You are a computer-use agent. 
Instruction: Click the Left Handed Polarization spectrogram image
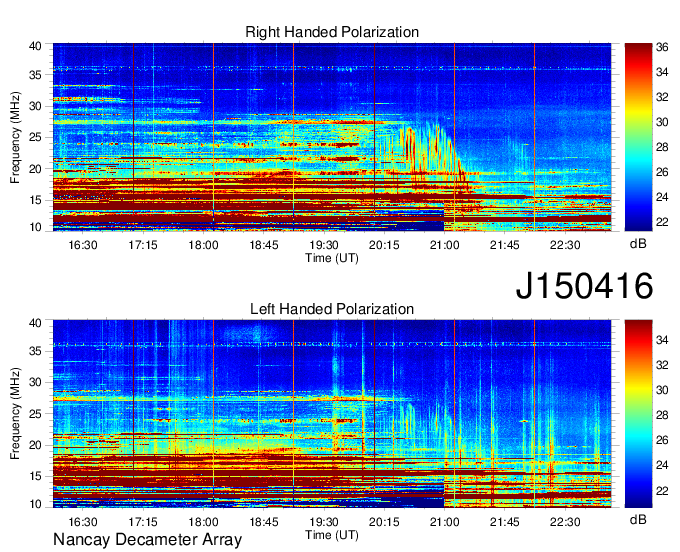[332, 414]
